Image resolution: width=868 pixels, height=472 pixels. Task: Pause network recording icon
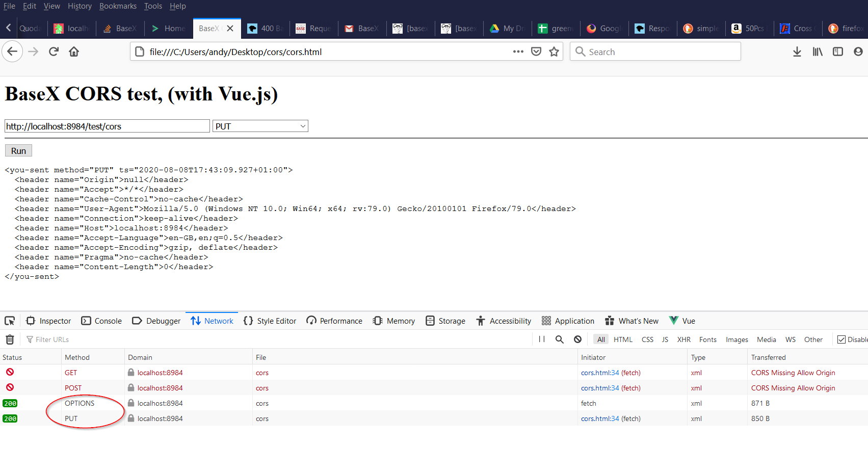pos(542,339)
